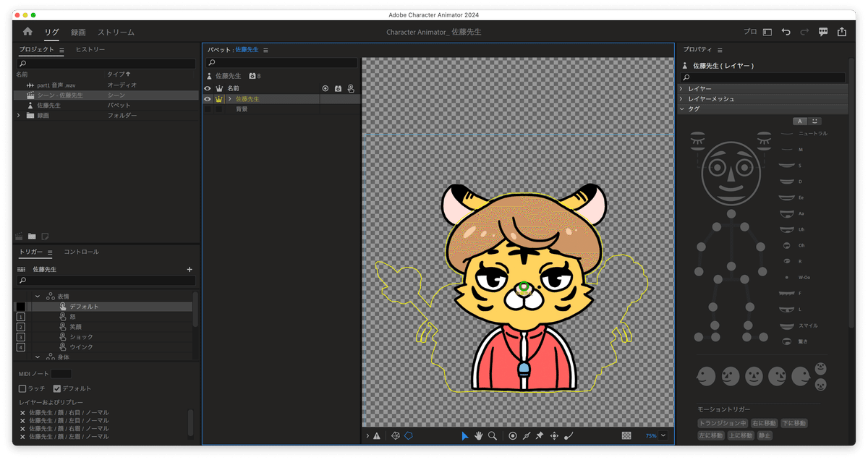
Task: Toggle visibility box of 背景 layer
Action: pos(208,109)
